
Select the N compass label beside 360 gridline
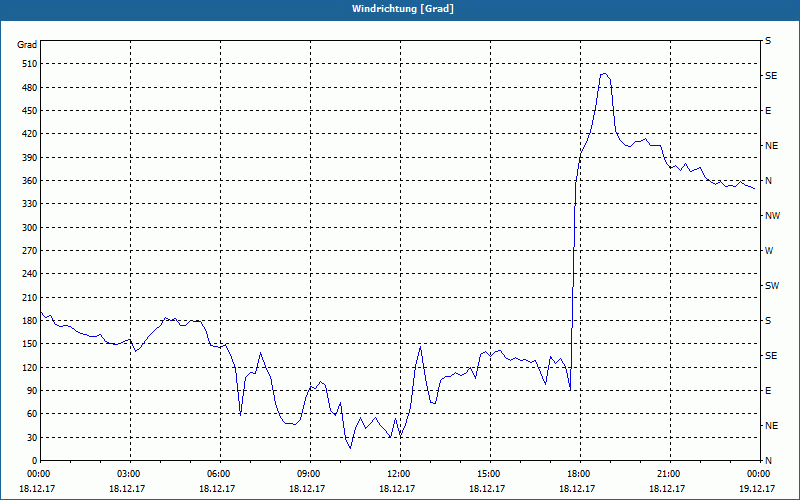(x=768, y=181)
